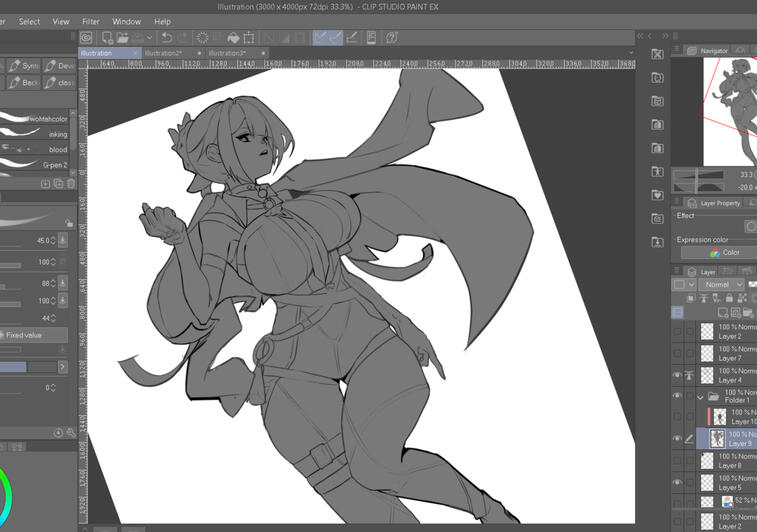
Task: Click the smartphone/tablet companion icon in the command bar
Action: pyautogui.click(x=371, y=38)
